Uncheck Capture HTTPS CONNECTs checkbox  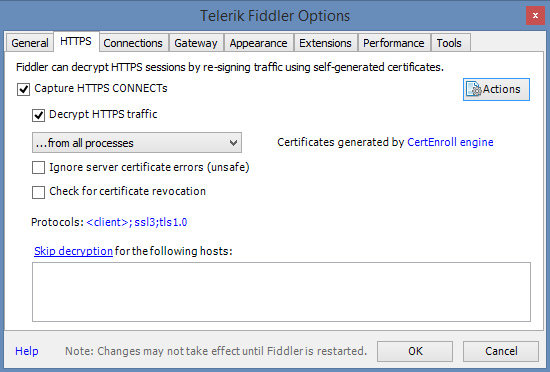(x=24, y=89)
